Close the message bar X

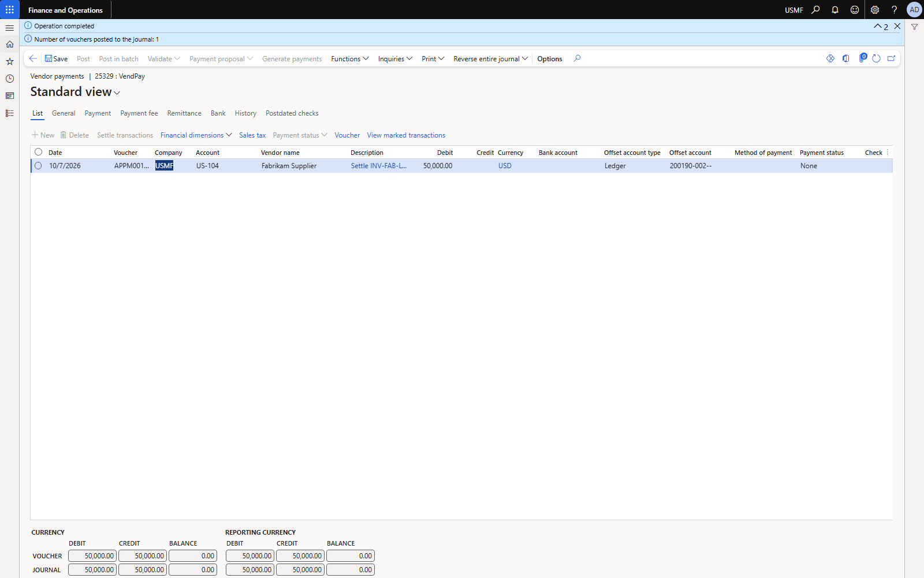click(x=897, y=26)
